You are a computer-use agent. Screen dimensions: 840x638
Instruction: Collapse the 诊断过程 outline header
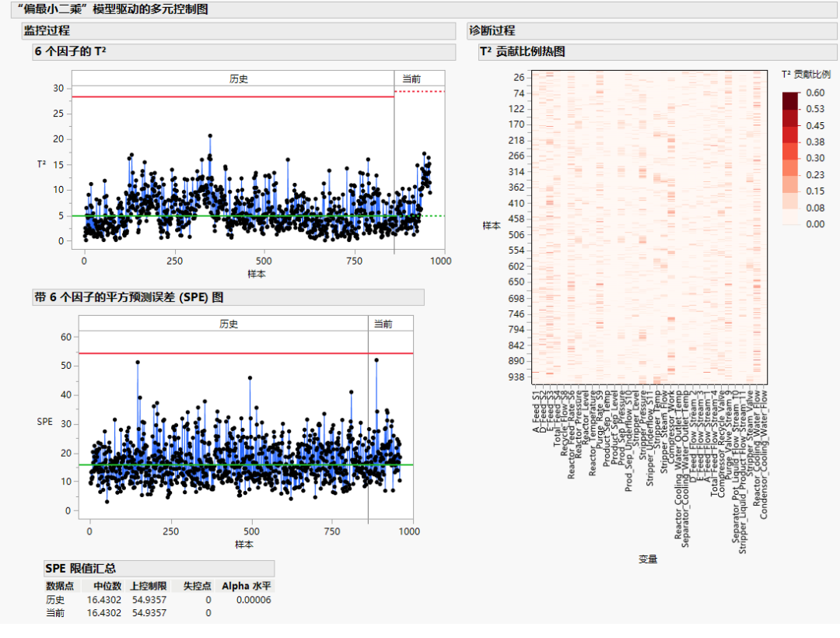coord(652,30)
